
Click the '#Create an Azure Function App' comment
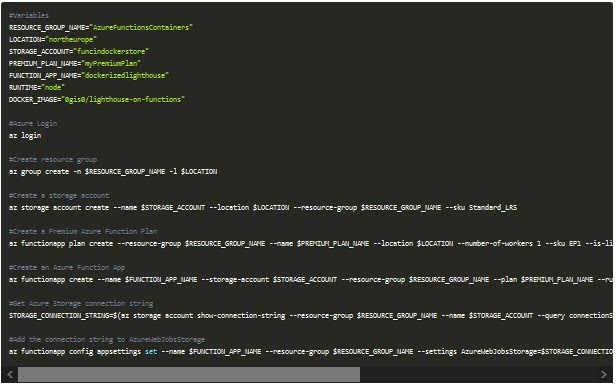coord(67,268)
